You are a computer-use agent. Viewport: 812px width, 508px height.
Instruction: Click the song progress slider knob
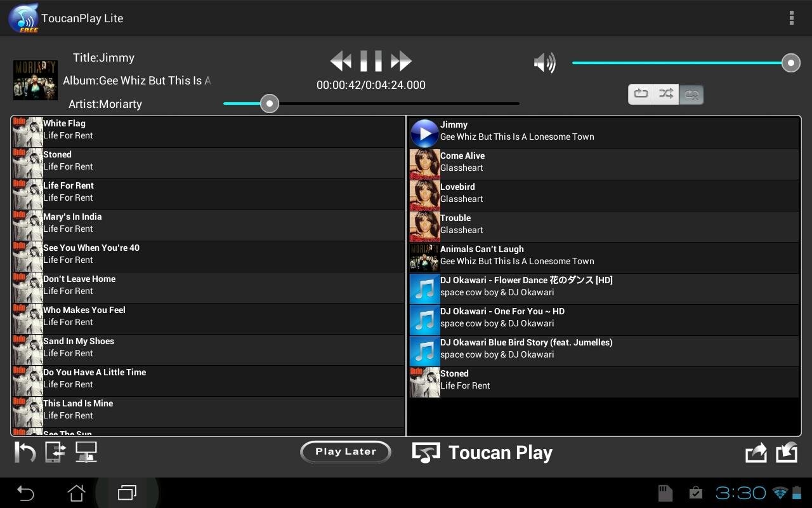pos(270,104)
